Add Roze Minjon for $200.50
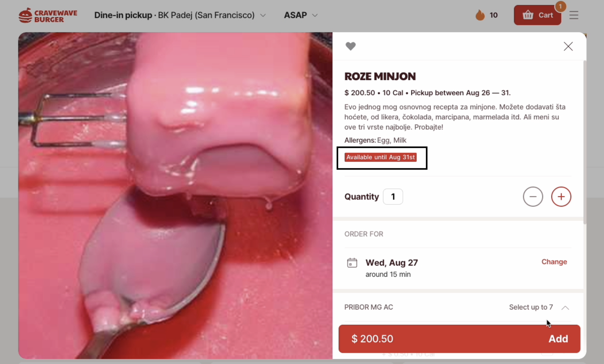 [x=460, y=339]
